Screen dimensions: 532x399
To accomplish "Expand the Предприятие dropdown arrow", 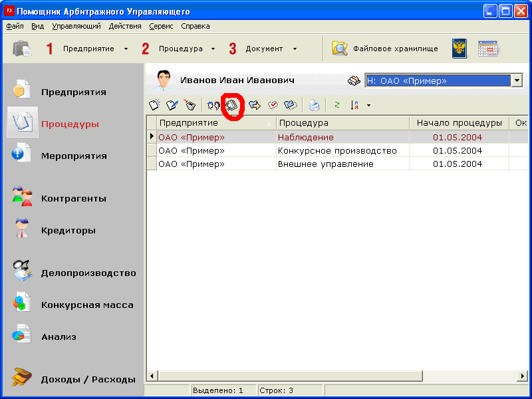I will tap(126, 49).
